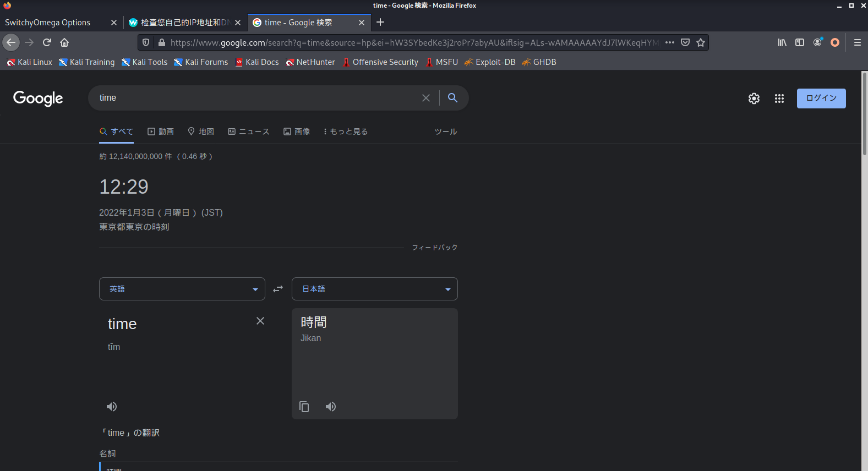Click the ログイン sign-in button
Screen dimensions: 868x471
click(821, 98)
